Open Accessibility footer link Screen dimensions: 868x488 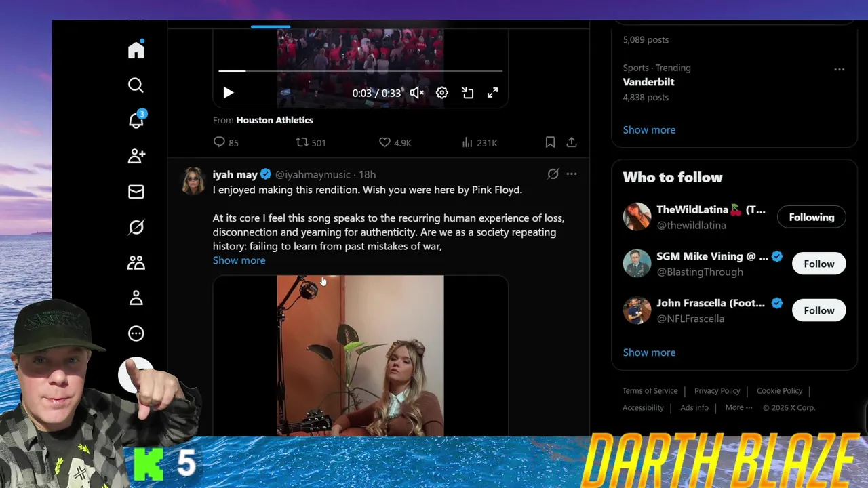pyautogui.click(x=643, y=407)
